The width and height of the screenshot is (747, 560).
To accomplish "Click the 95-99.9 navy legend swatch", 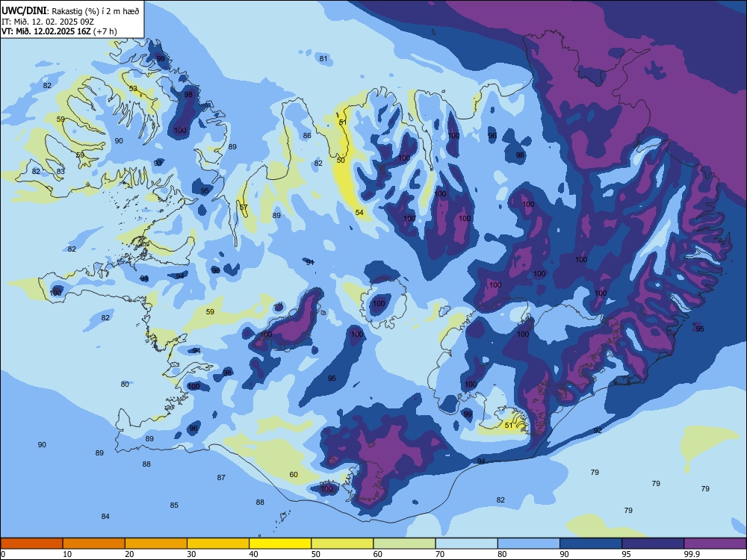I will [x=653, y=544].
